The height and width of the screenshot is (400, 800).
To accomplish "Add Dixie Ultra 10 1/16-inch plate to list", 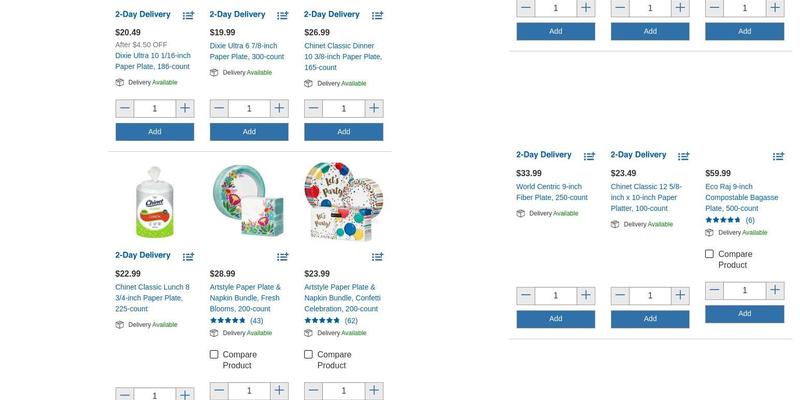I will point(188,16).
